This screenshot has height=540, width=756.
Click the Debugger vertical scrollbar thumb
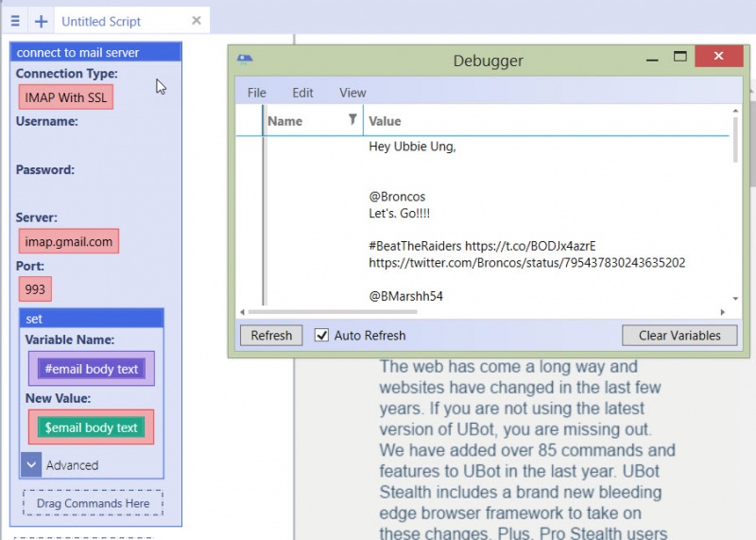click(735, 140)
